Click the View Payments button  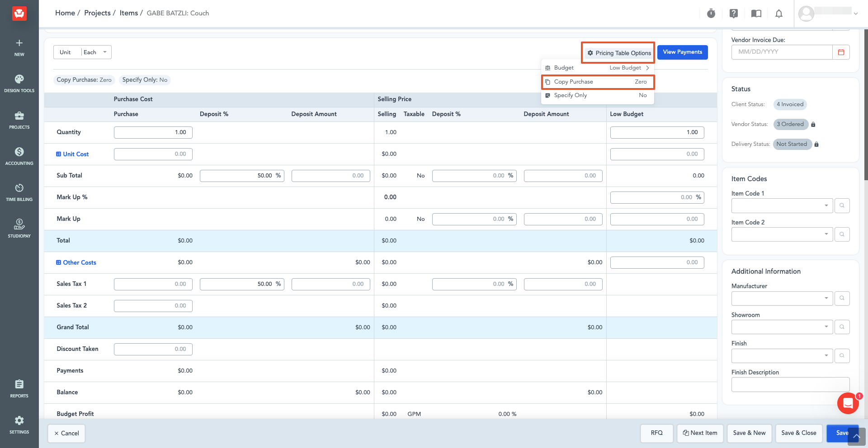coord(683,52)
